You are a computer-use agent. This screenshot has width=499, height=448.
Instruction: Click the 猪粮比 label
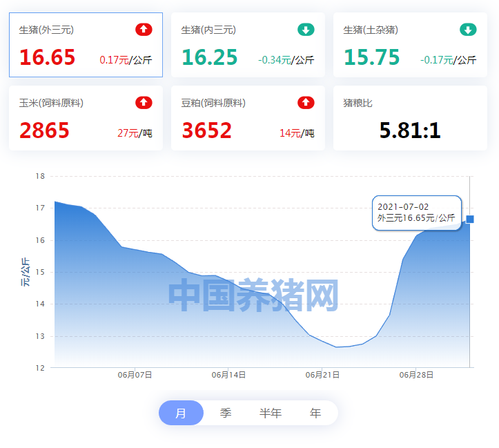(x=358, y=103)
